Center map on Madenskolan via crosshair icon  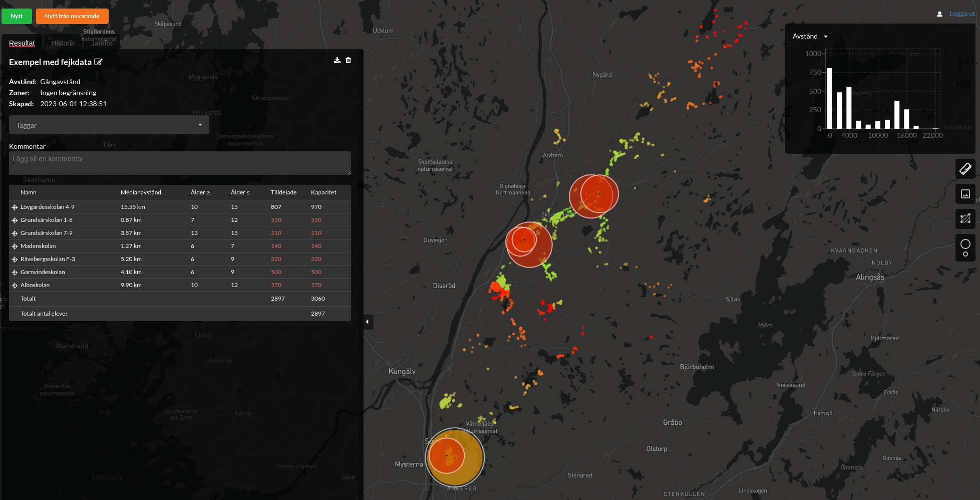pyautogui.click(x=15, y=246)
